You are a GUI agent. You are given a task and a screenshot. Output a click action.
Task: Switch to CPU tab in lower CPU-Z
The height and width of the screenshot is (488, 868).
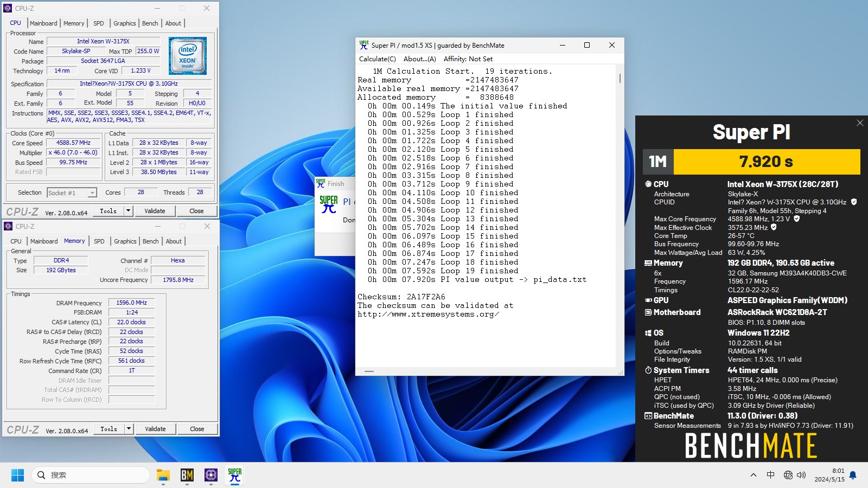pos(16,241)
